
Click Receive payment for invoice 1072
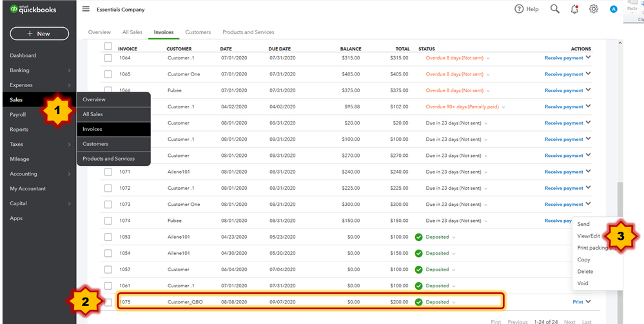pyautogui.click(x=563, y=188)
